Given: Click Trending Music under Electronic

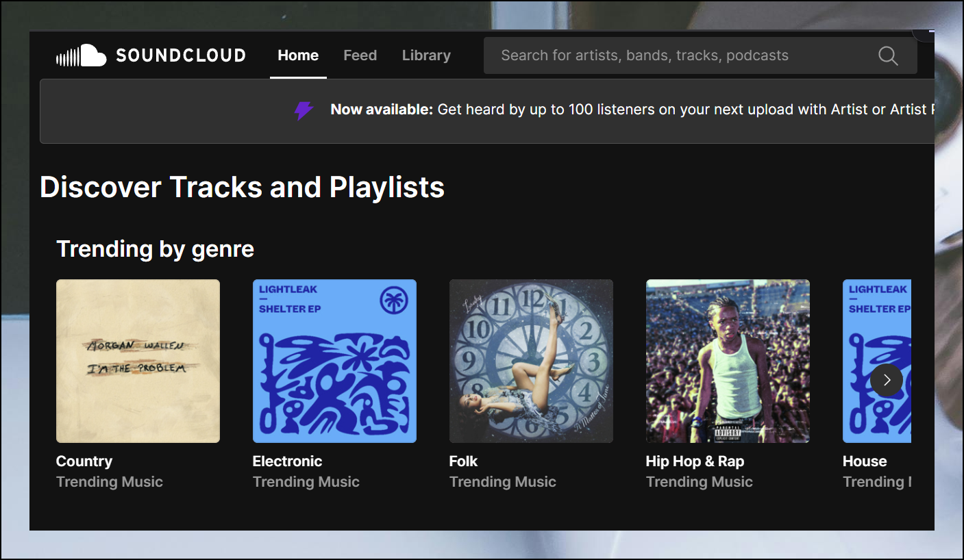Looking at the screenshot, I should pos(306,482).
